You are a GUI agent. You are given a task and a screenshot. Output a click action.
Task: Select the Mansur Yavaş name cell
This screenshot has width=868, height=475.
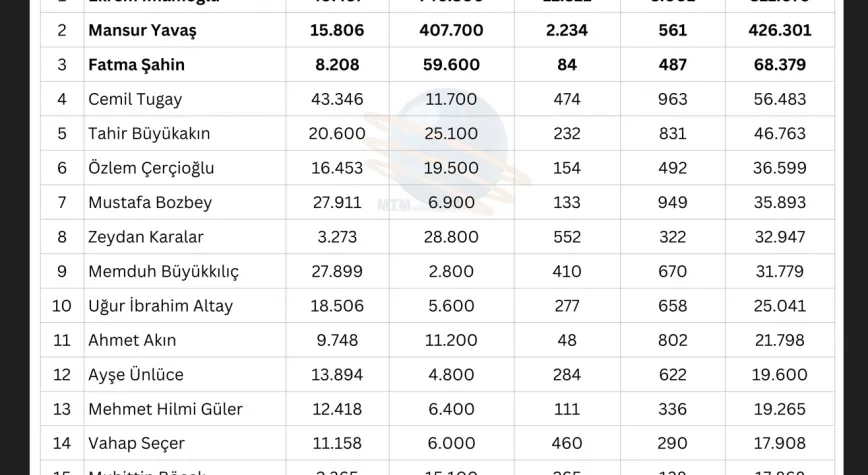pos(185,30)
